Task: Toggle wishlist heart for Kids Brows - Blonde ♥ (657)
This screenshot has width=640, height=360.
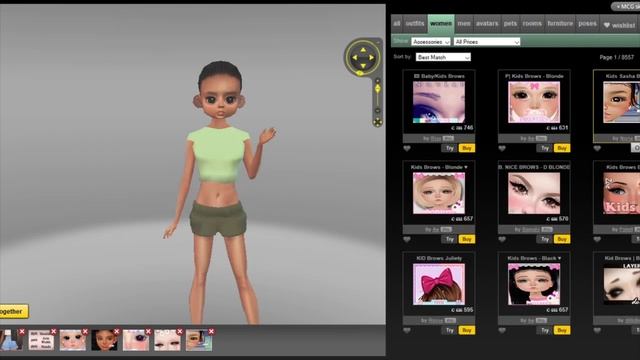Action: pyautogui.click(x=407, y=240)
